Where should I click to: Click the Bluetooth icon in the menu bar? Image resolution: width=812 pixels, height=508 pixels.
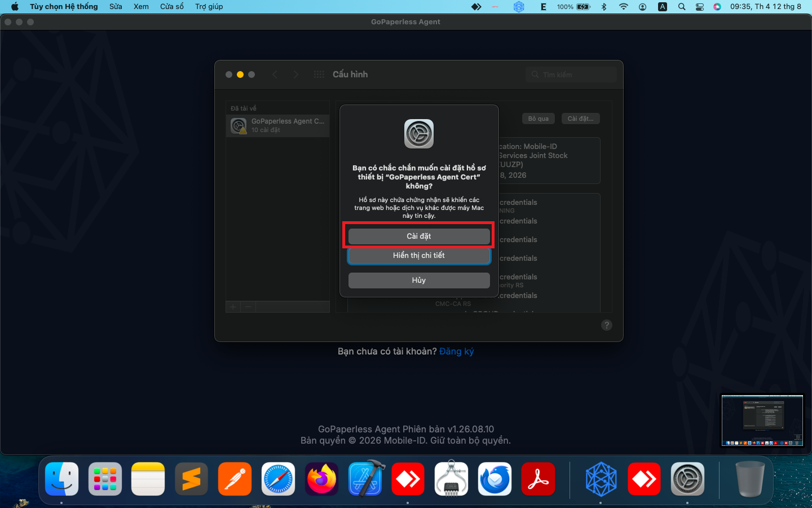click(x=604, y=7)
